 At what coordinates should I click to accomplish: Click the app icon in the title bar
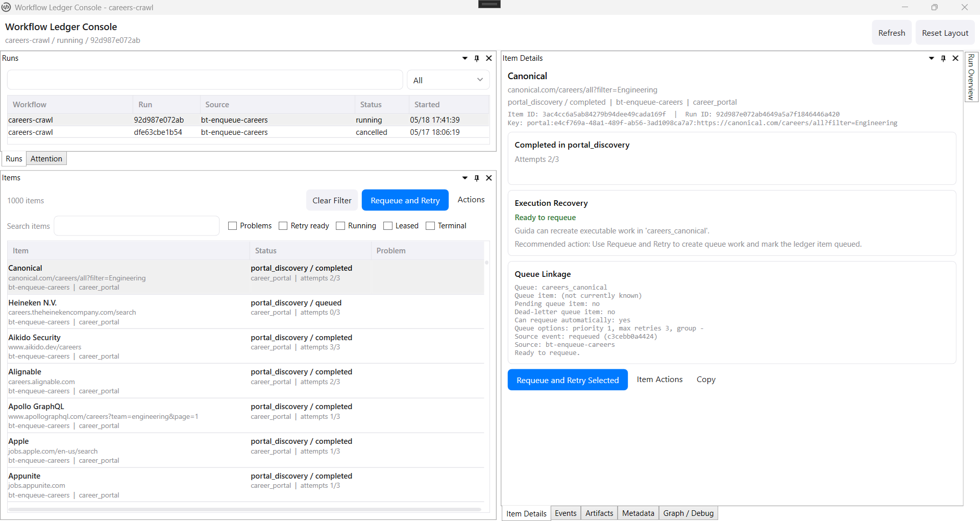coord(6,7)
